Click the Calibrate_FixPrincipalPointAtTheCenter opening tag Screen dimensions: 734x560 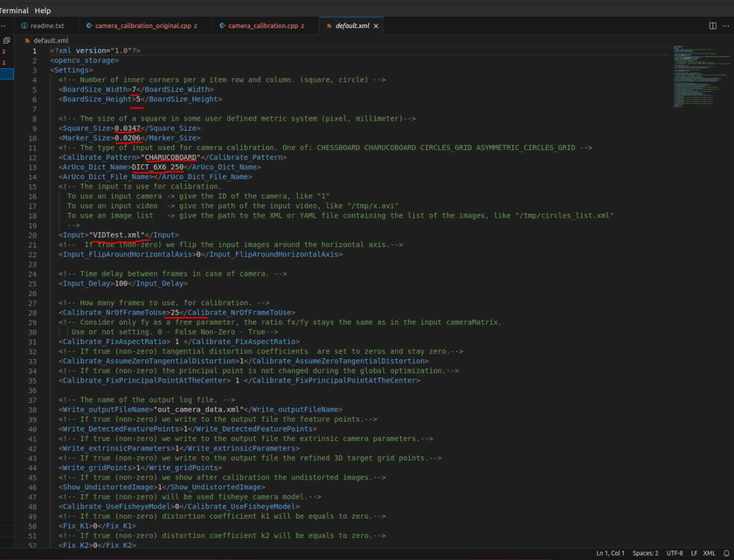pyautogui.click(x=145, y=381)
